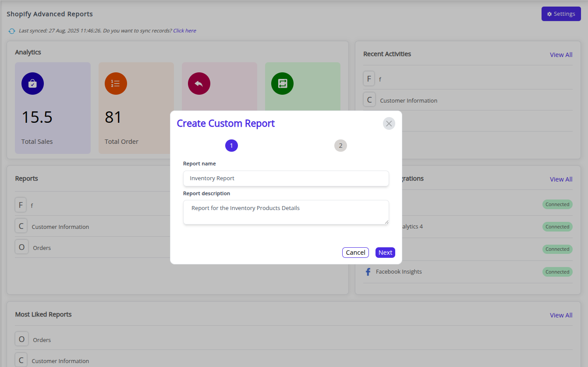Screen dimensions: 588x367
Task: Focus the Report description text area
Action: 286,212
